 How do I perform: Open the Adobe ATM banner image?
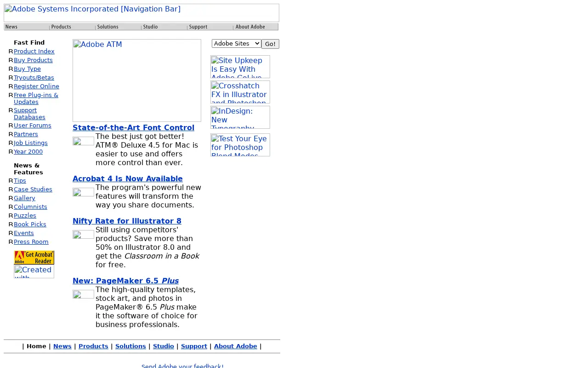(137, 80)
